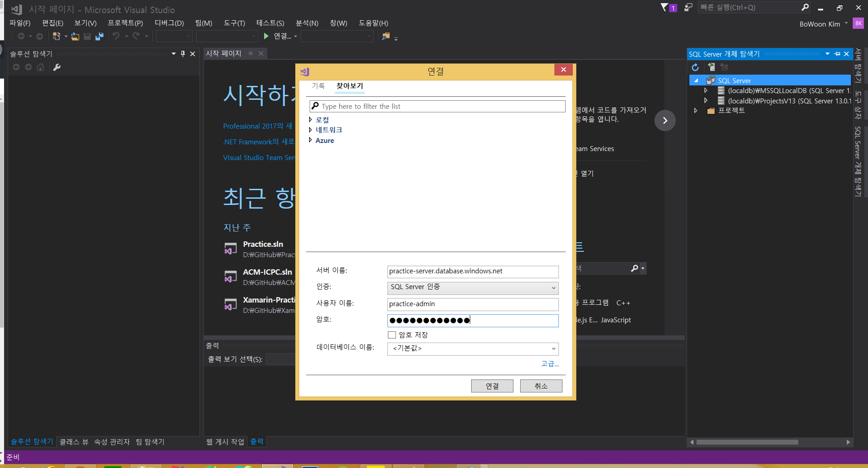This screenshot has width=868, height=468.
Task: Click the green Start (연결) play icon
Action: [266, 36]
